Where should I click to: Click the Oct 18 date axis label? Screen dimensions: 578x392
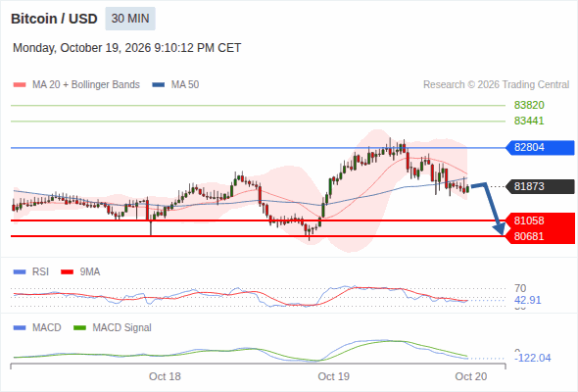pyautogui.click(x=165, y=376)
